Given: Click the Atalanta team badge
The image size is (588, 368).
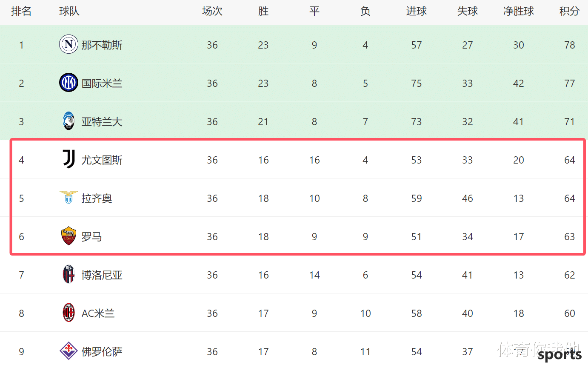Looking at the screenshot, I should point(69,121).
